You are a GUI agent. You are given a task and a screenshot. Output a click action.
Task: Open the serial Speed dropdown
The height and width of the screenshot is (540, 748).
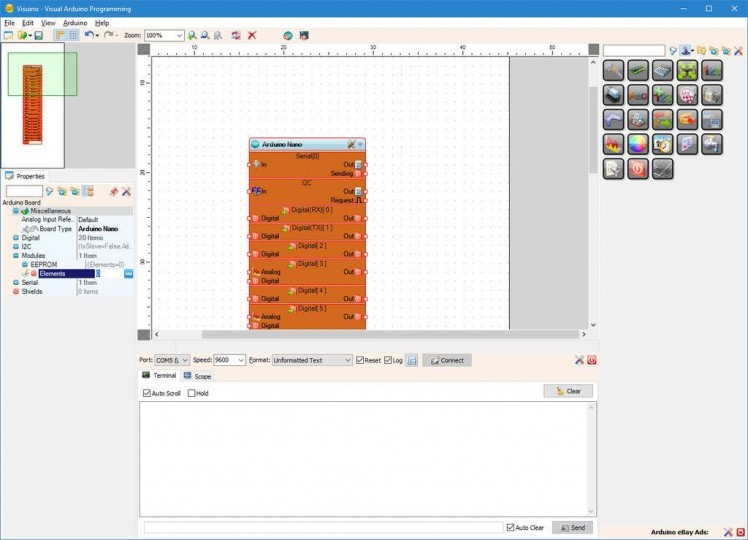(228, 360)
